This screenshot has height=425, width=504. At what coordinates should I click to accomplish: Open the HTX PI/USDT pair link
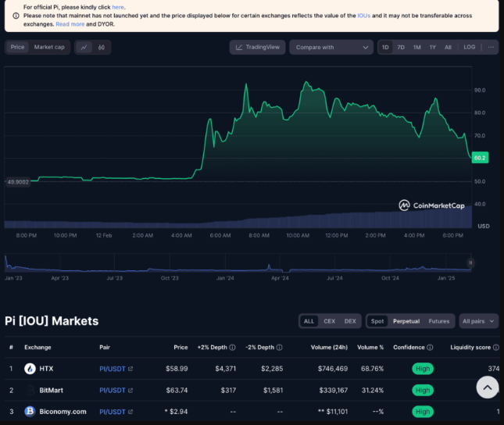tap(113, 369)
